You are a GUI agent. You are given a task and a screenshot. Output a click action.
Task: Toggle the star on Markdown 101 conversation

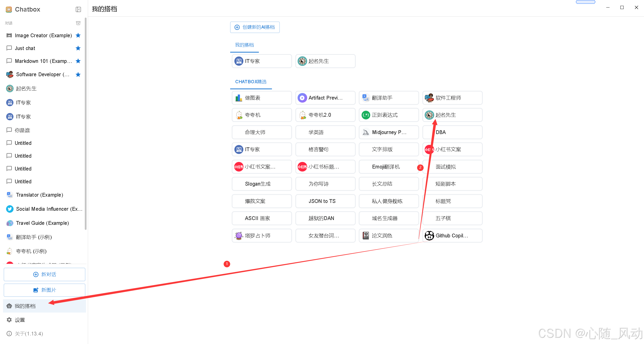tap(78, 61)
